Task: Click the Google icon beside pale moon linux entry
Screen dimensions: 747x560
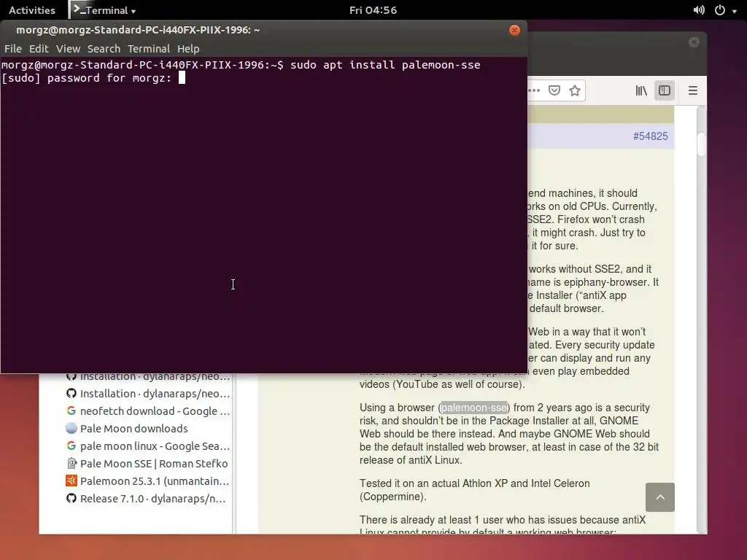Action: [x=71, y=446]
